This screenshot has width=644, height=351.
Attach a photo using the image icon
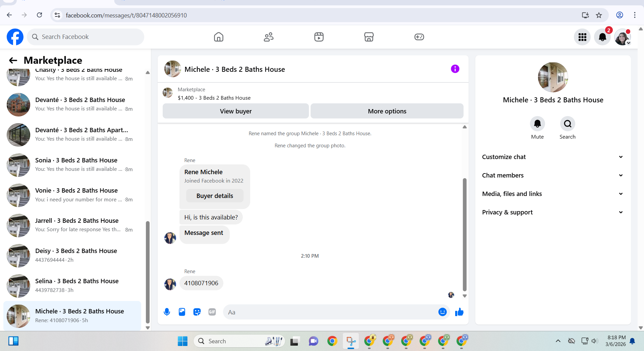[x=182, y=312]
